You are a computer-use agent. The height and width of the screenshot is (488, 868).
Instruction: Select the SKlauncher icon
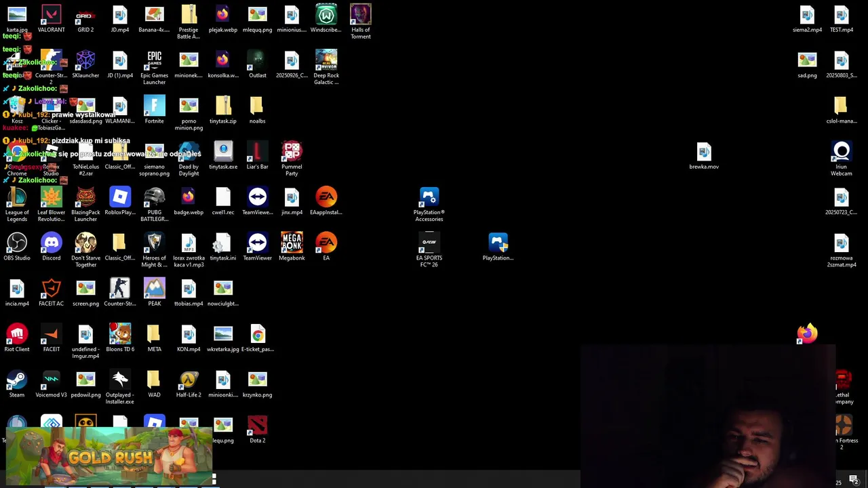coord(85,64)
